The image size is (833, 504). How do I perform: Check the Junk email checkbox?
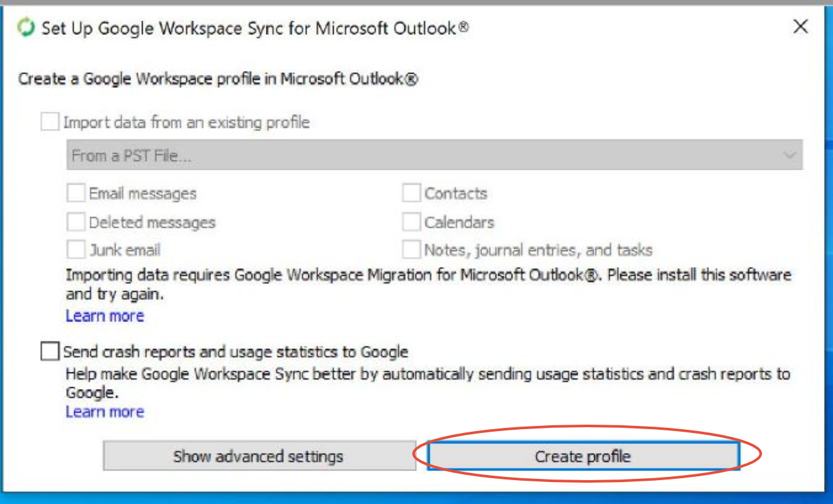click(75, 250)
